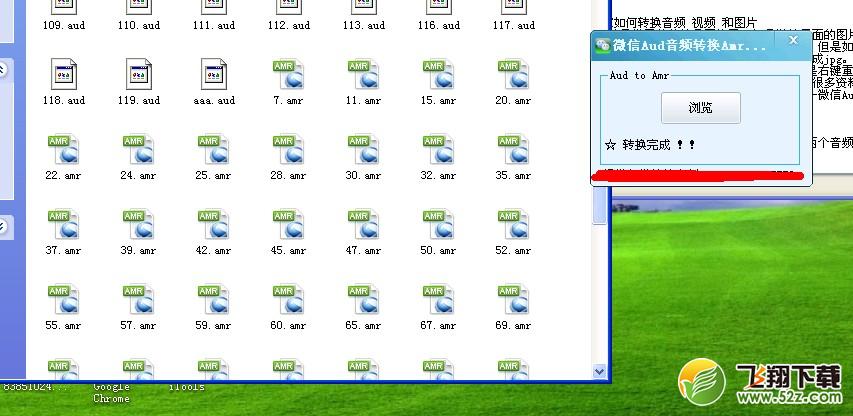Viewport: 853px width, 416px height.
Task: Select the 35.amr audio file icon
Action: click(x=513, y=149)
